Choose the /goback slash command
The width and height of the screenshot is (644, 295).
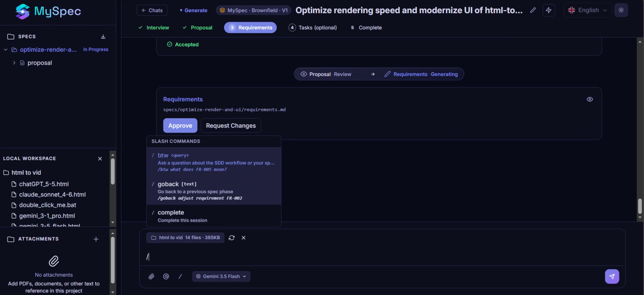click(214, 191)
